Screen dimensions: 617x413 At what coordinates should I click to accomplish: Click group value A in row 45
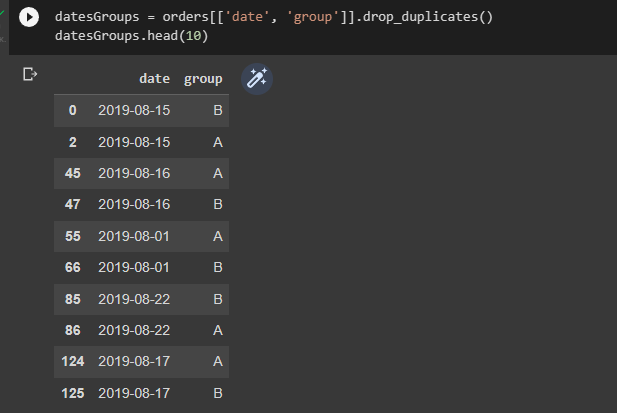218,173
